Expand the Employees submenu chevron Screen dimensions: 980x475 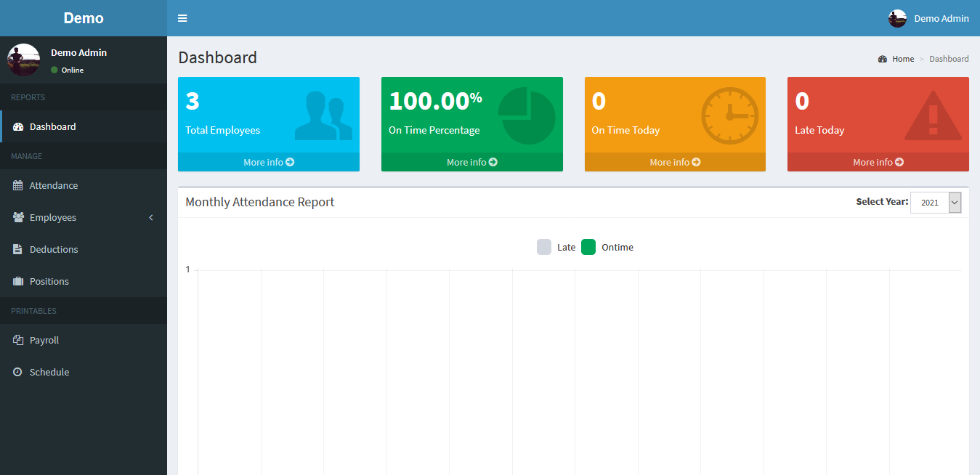click(151, 217)
